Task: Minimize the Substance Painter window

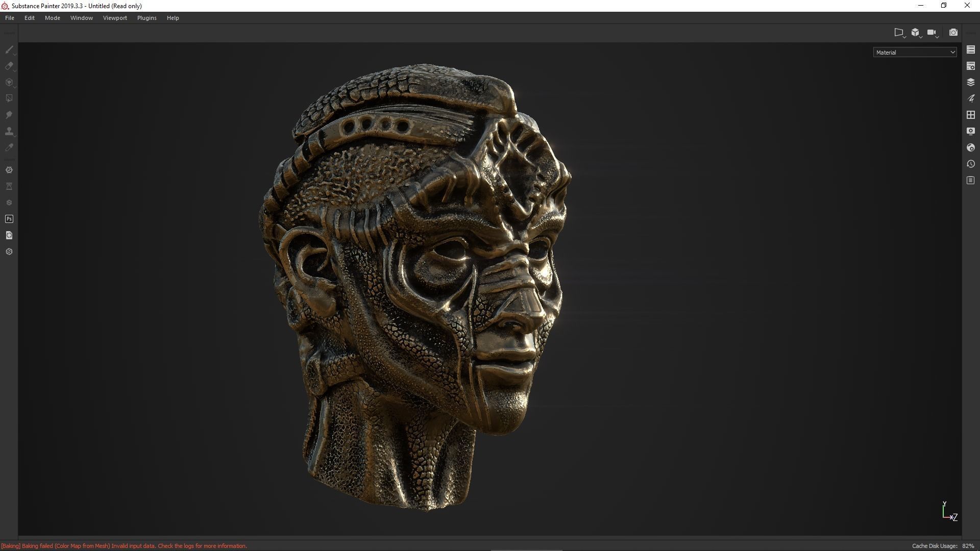Action: click(x=921, y=6)
